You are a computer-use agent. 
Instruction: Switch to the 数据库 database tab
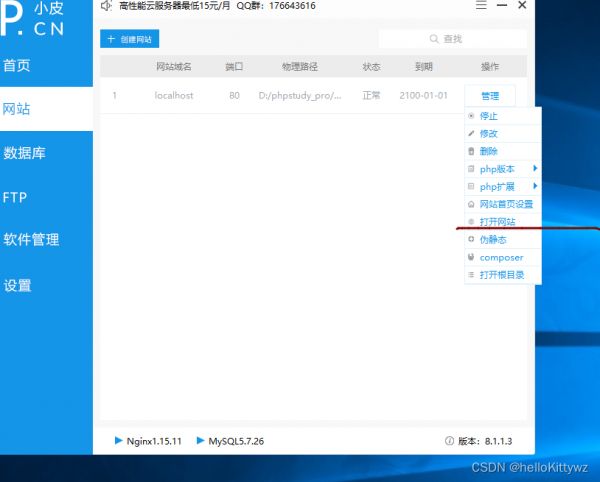(x=24, y=153)
